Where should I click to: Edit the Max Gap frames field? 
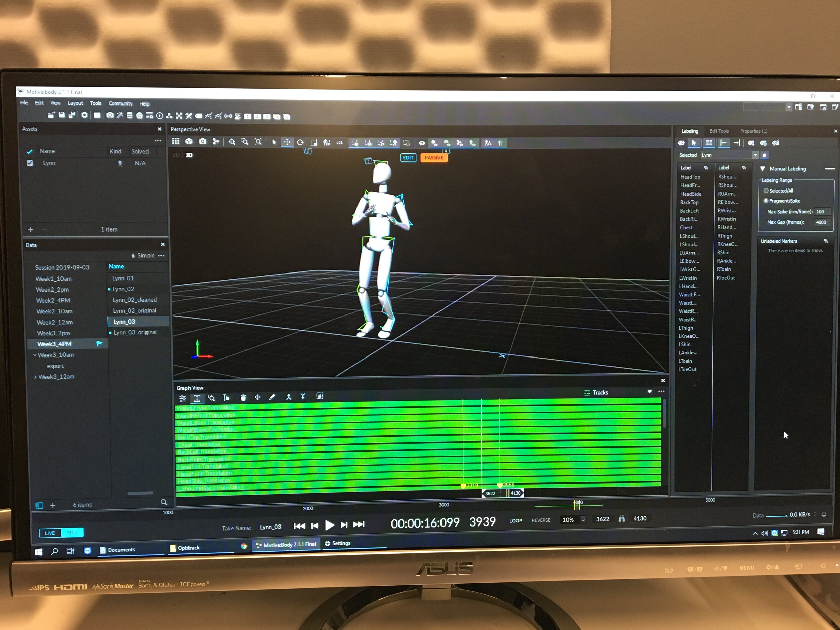[x=823, y=222]
